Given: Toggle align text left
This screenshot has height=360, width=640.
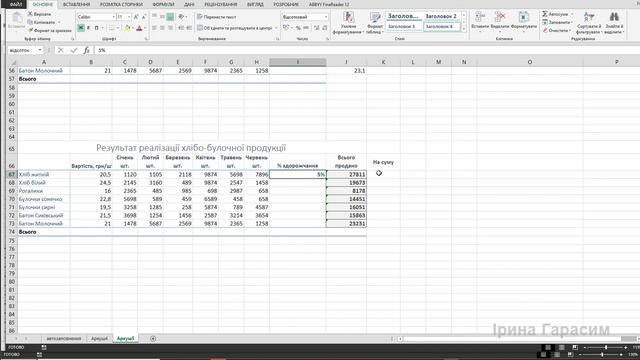Looking at the screenshot, I should [x=154, y=28].
